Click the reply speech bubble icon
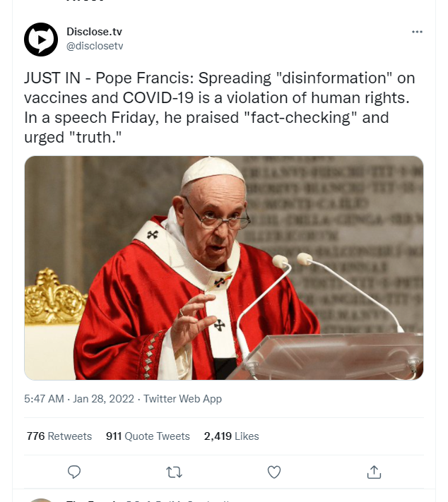 click(x=74, y=472)
